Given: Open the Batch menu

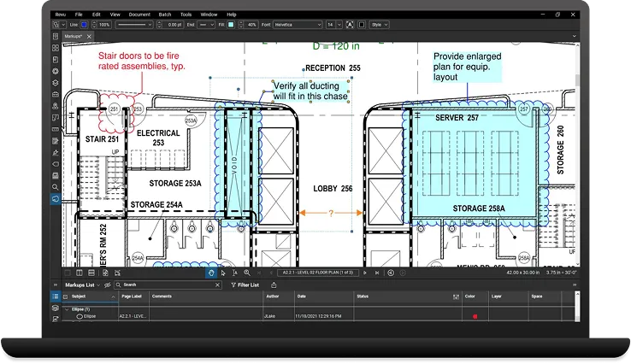Looking at the screenshot, I should point(165,15).
